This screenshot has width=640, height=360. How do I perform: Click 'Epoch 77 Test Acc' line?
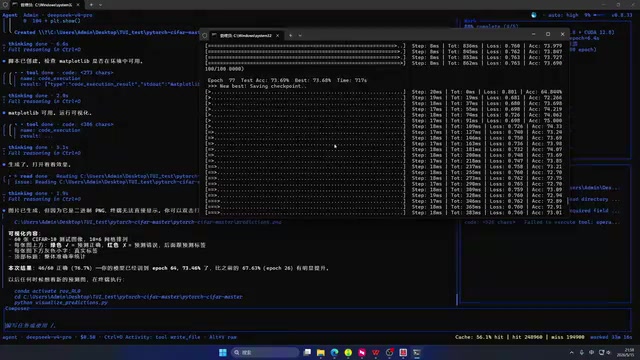[287, 80]
